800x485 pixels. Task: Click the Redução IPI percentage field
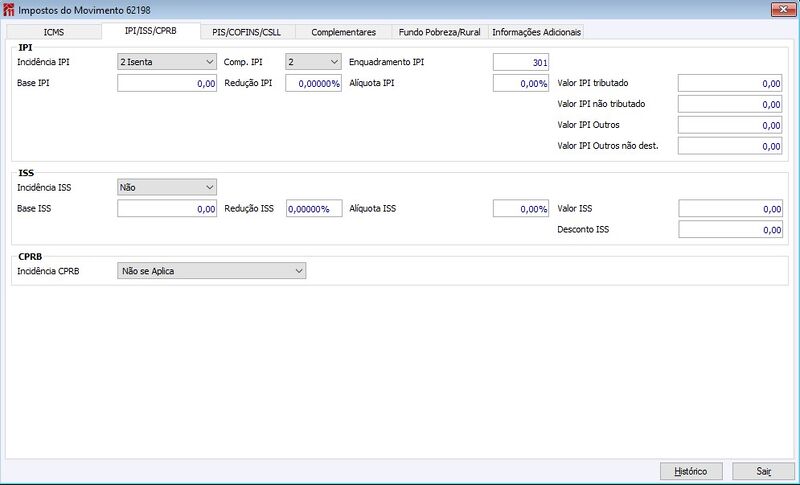point(313,83)
